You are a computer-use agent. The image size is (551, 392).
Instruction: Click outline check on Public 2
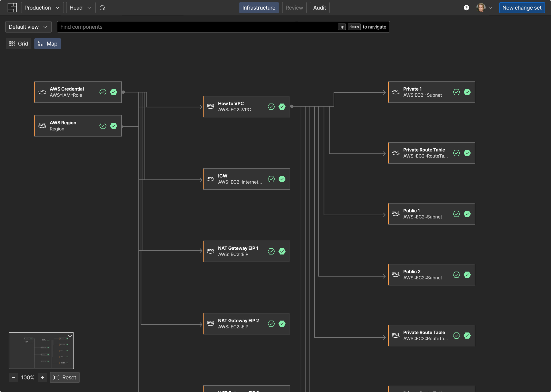click(x=456, y=275)
